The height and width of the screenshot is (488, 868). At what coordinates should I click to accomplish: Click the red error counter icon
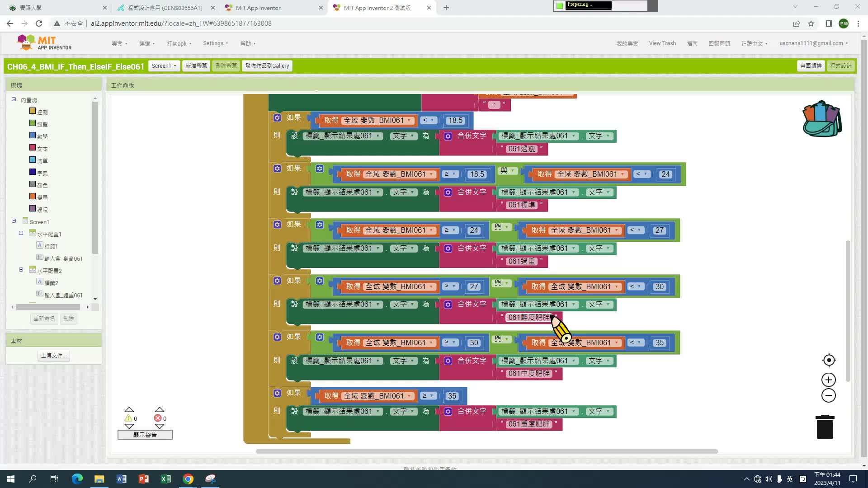pos(158,418)
